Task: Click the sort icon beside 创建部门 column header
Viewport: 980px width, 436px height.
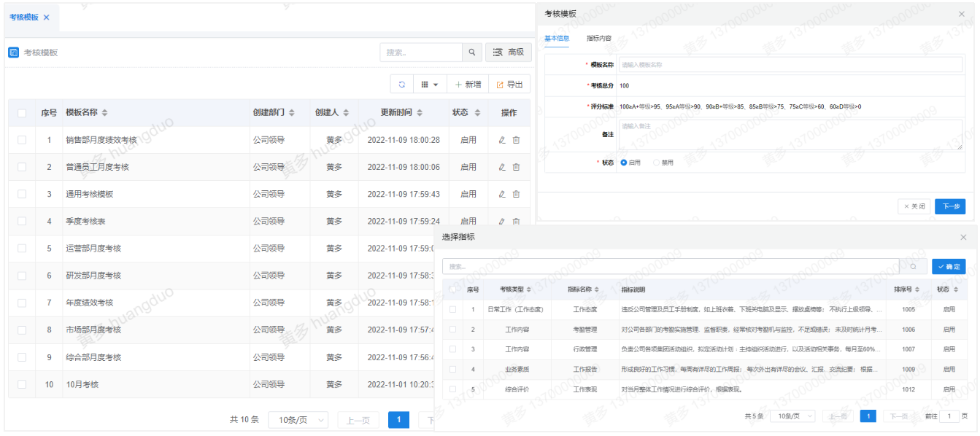Action: coord(292,113)
